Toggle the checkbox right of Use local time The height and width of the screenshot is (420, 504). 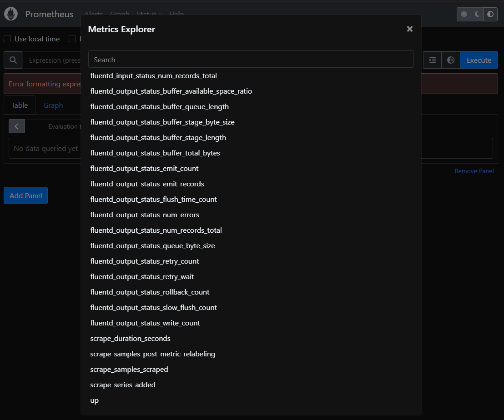(72, 39)
